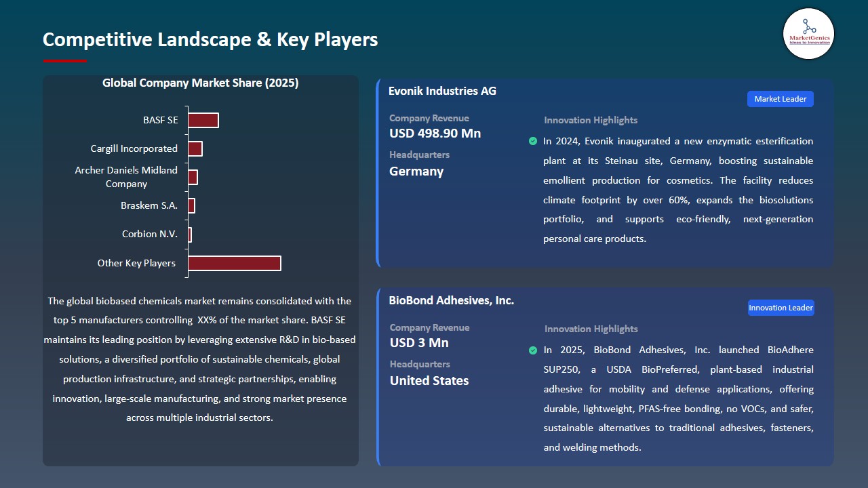Click the Archer Daniels Midland bar

click(193, 177)
